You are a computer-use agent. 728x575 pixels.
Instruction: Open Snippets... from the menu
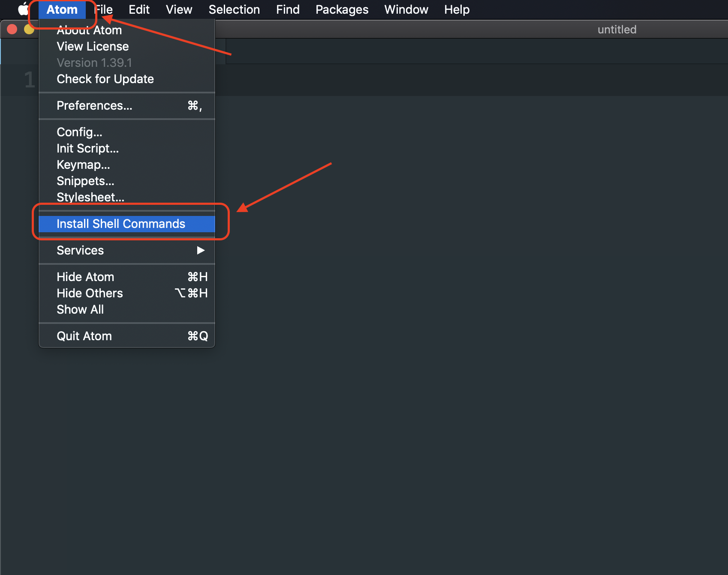point(85,181)
